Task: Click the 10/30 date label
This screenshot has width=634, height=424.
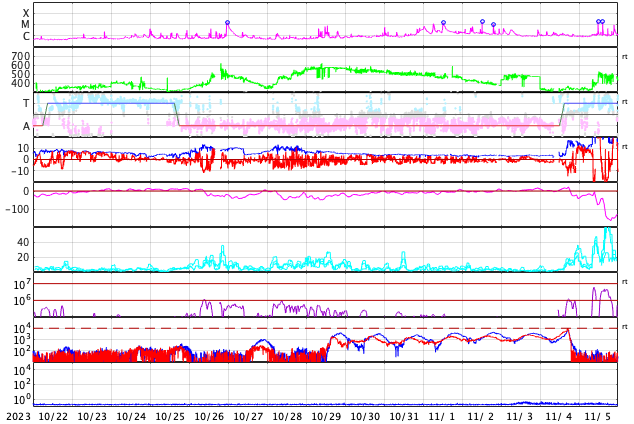Action: (x=365, y=417)
